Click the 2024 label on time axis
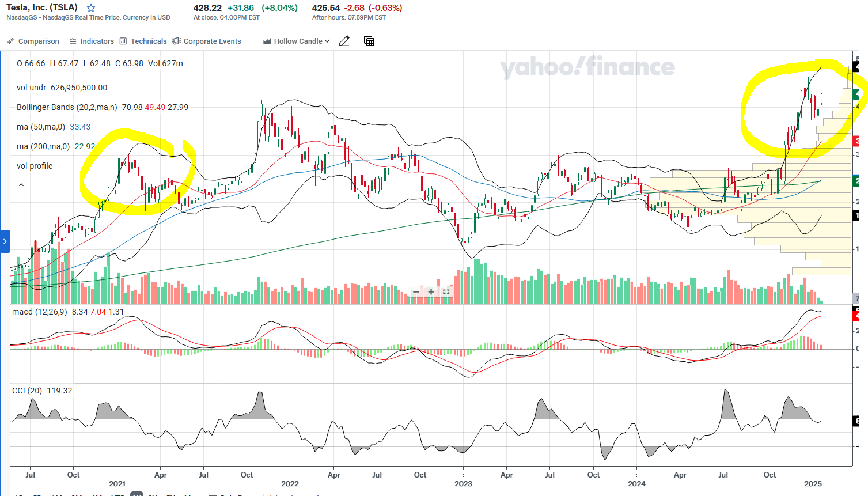The image size is (868, 496). [636, 484]
